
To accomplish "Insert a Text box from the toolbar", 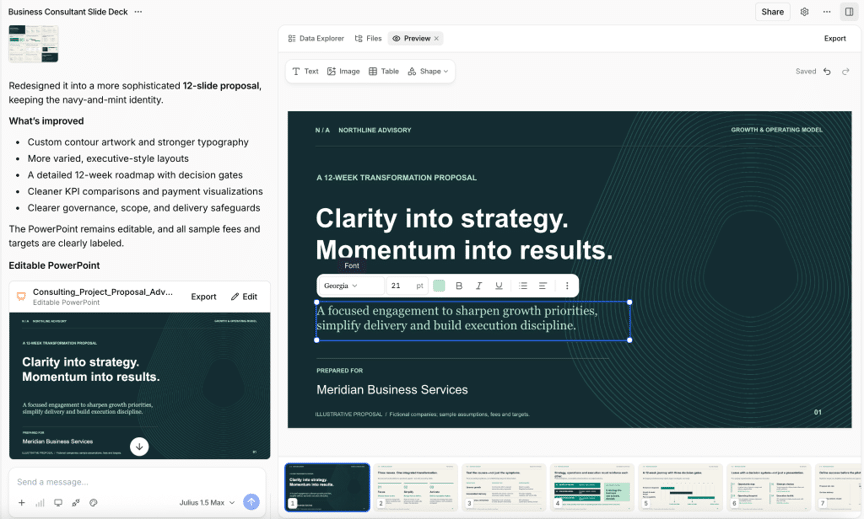I will (305, 71).
